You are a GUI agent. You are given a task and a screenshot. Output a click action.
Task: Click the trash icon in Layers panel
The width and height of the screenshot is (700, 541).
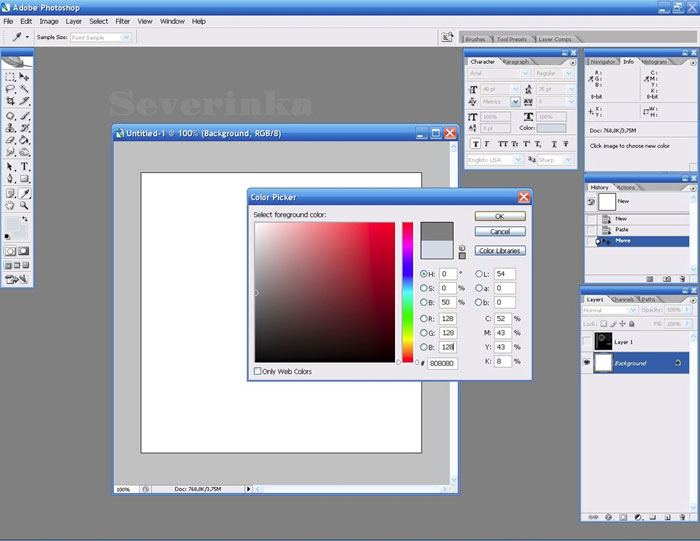point(681,517)
